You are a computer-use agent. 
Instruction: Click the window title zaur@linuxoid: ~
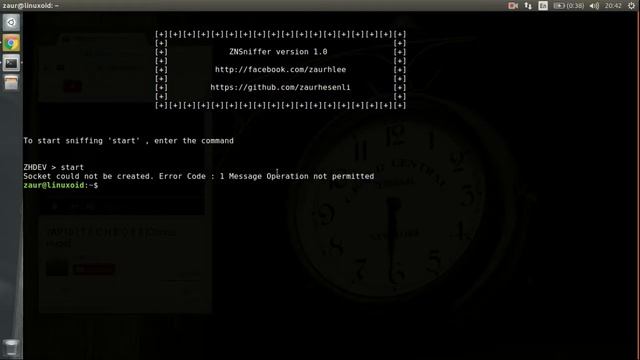[x=31, y=6]
